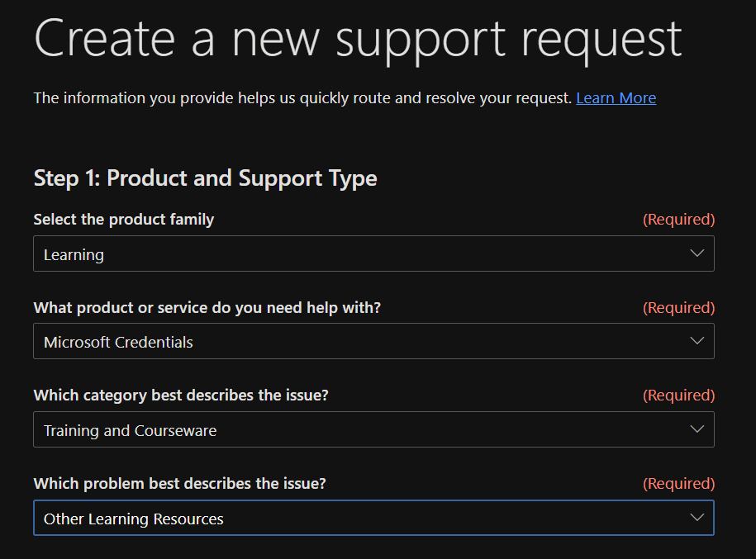
Task: Select the 'What product or service' question label
Action: point(207,307)
